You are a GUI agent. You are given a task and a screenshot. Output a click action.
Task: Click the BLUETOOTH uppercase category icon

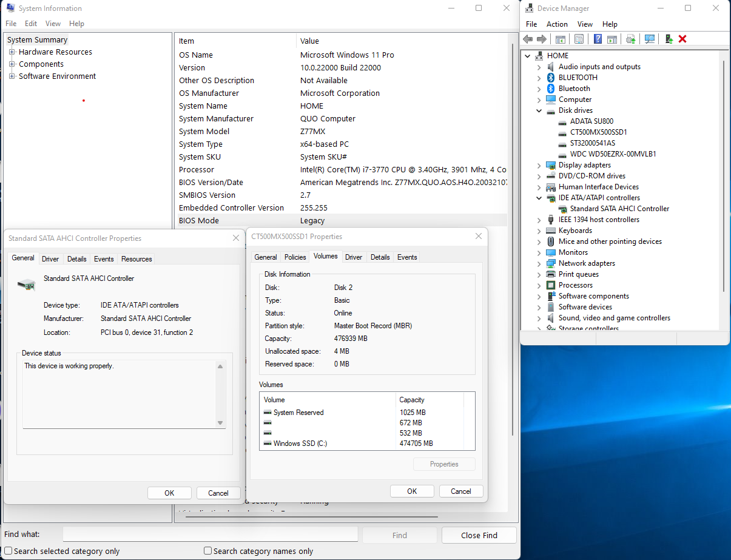(x=551, y=78)
